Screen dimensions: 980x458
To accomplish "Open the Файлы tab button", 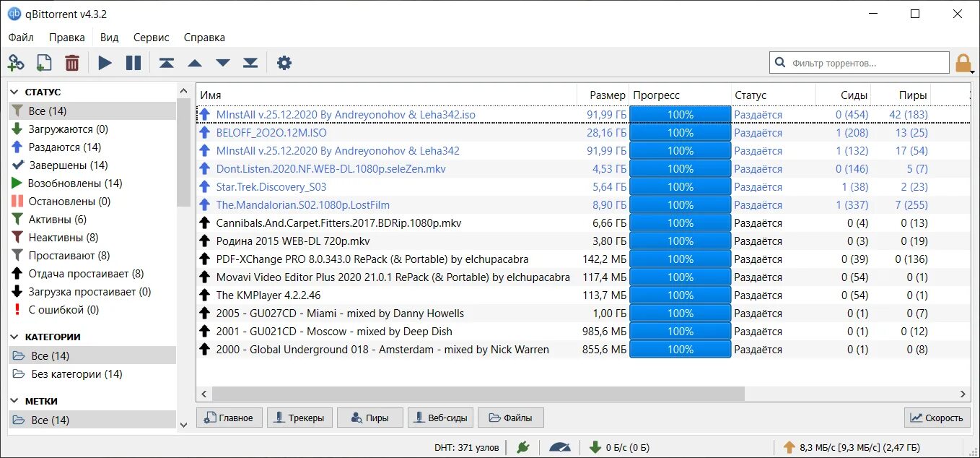I will 510,418.
